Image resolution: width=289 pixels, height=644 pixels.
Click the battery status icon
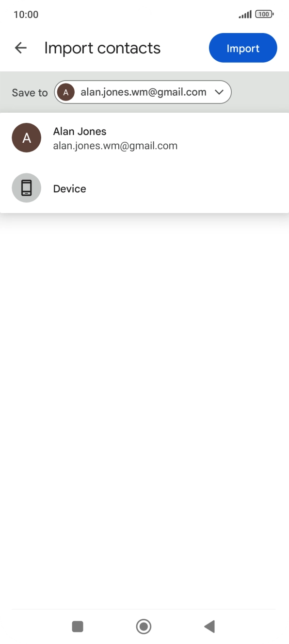point(264,15)
